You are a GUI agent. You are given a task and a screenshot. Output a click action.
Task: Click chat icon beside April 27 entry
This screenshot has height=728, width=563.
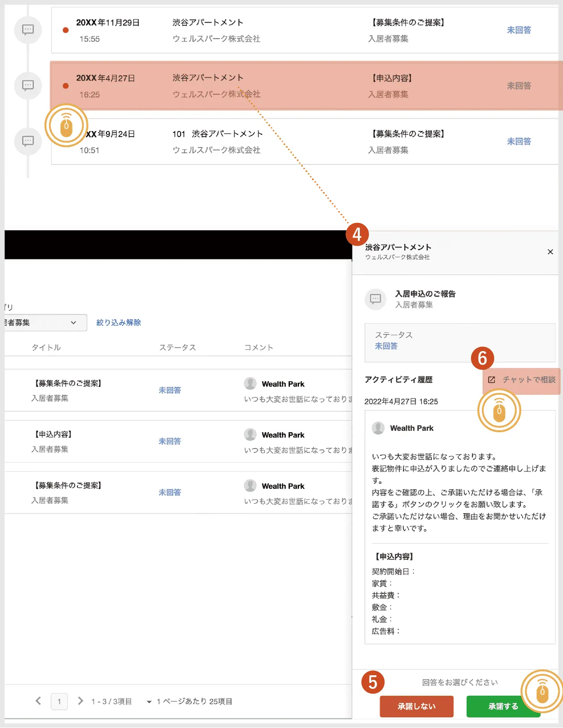coord(28,86)
